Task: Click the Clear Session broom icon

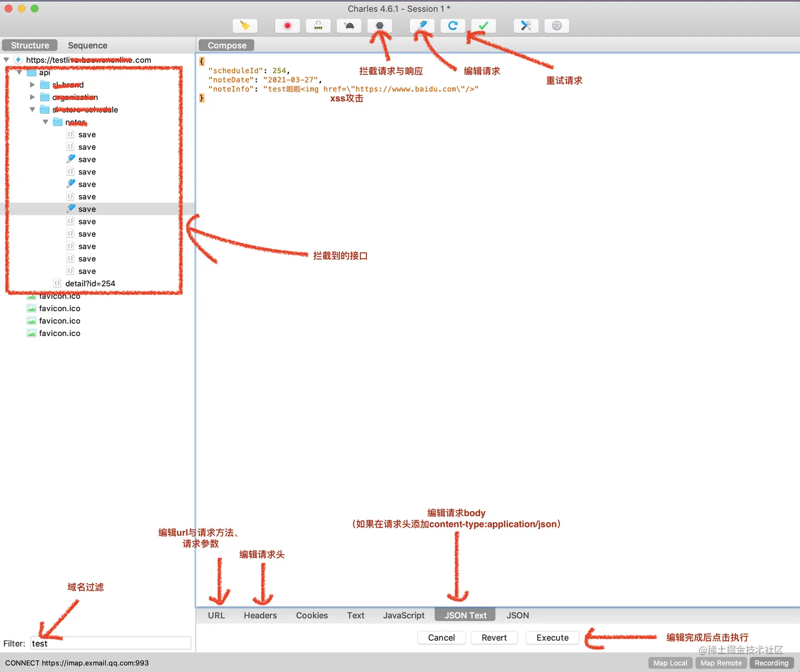Action: tap(245, 26)
